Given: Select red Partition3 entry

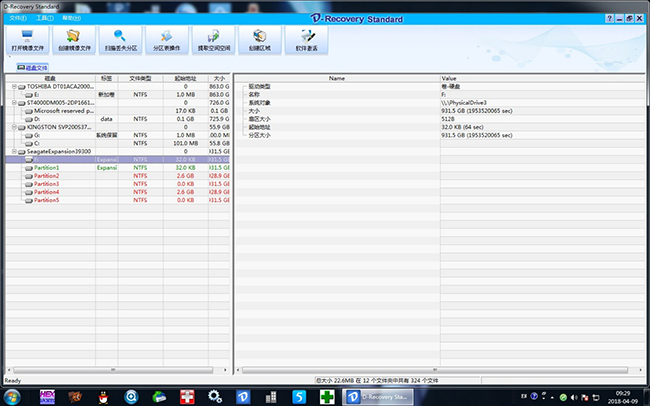Looking at the screenshot, I should [46, 184].
